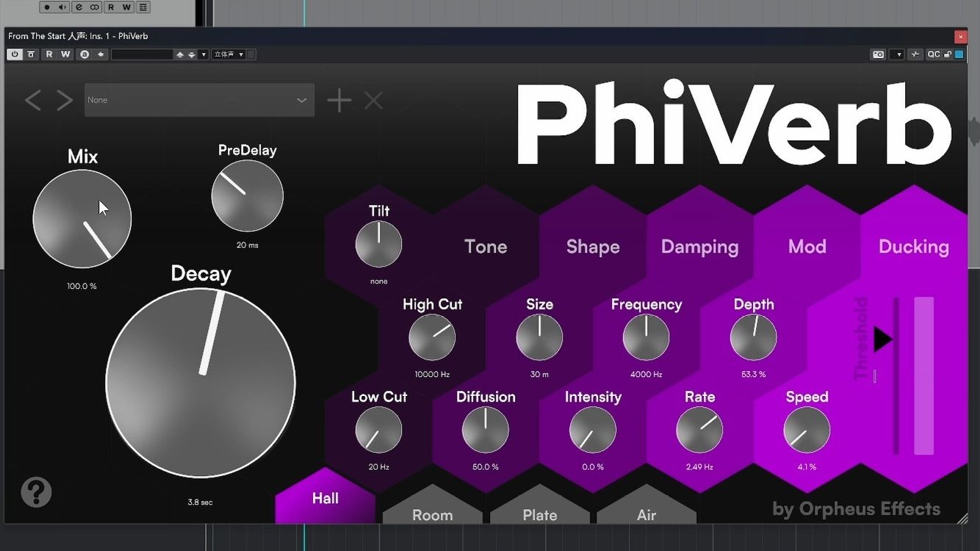The image size is (980, 551).
Task: Click the blue square indicator in plugin toolbar
Action: click(x=959, y=54)
